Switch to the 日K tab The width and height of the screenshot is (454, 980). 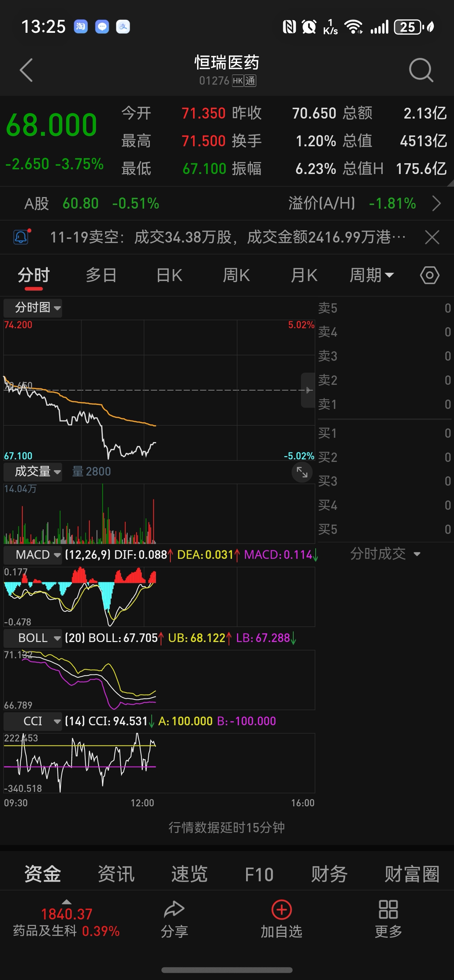169,275
